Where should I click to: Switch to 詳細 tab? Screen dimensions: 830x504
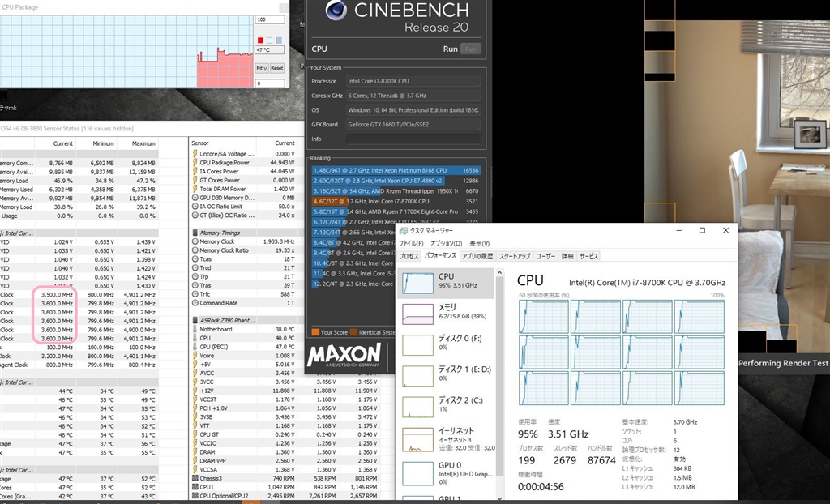(x=567, y=256)
